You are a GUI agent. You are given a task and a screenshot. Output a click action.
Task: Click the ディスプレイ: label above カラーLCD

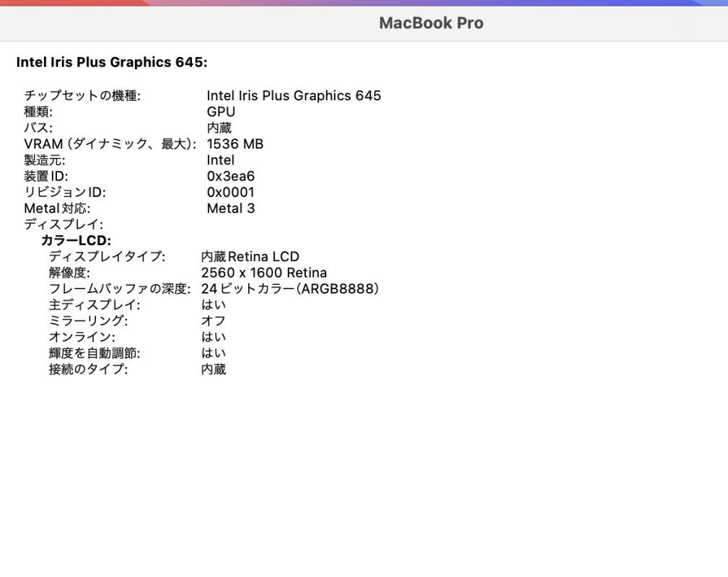63,225
